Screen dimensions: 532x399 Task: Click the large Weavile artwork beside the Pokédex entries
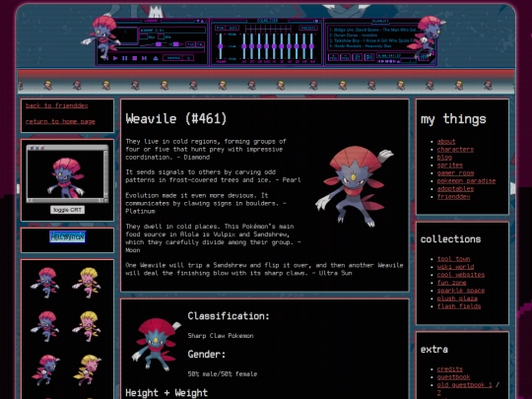(x=355, y=186)
